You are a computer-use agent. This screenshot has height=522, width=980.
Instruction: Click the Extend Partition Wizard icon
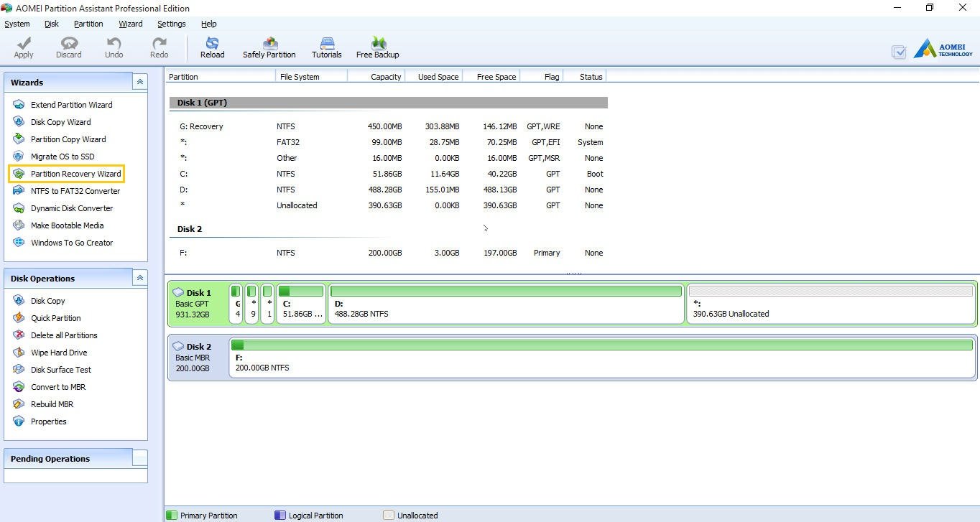tap(19, 105)
